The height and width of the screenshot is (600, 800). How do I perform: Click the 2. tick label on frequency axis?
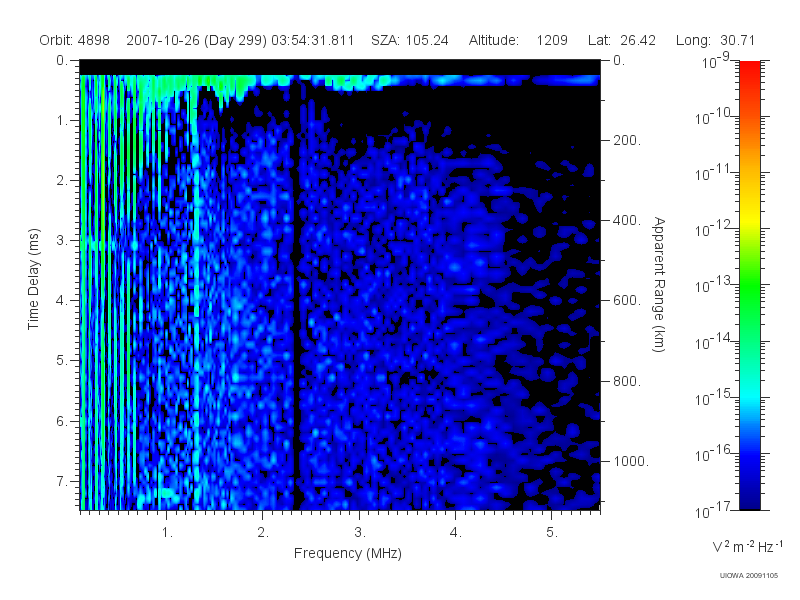point(263,533)
